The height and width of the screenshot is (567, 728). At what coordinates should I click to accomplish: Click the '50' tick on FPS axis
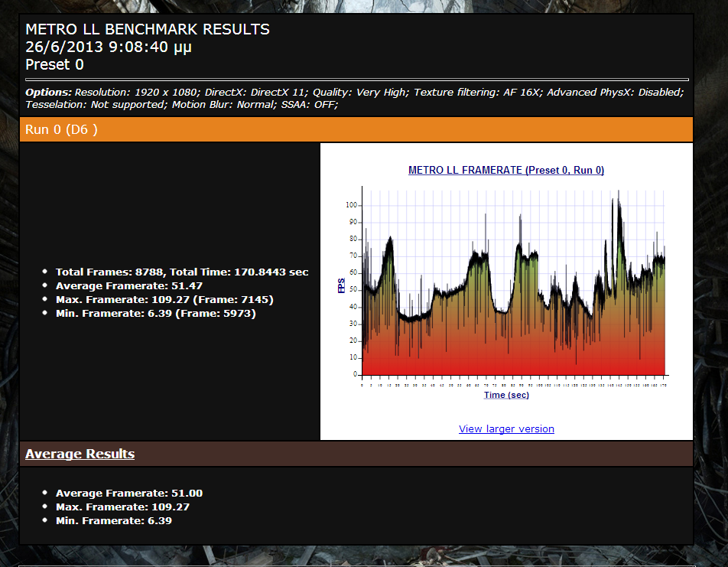point(353,289)
